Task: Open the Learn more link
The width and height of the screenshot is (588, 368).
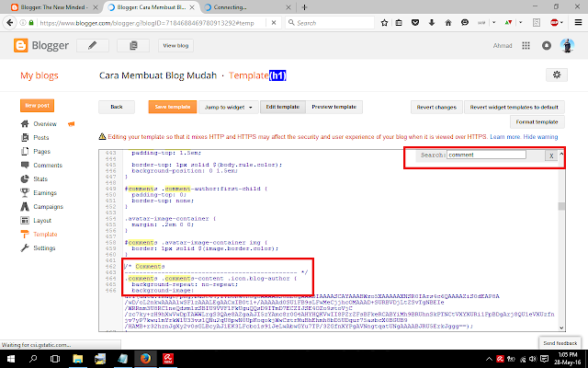Action: [505, 137]
